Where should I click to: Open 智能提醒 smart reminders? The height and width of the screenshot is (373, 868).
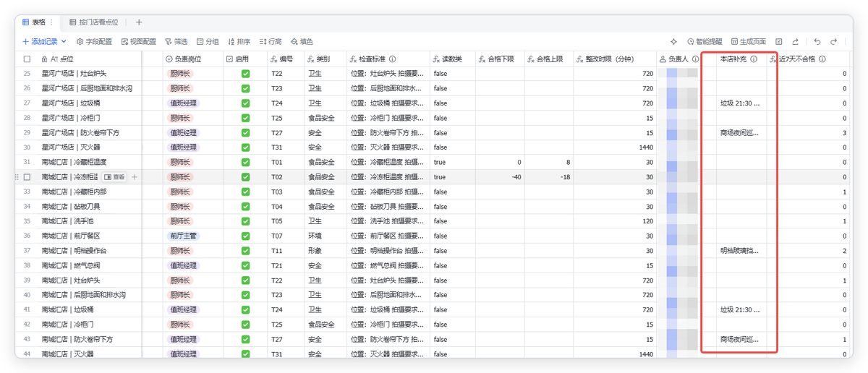tap(705, 42)
